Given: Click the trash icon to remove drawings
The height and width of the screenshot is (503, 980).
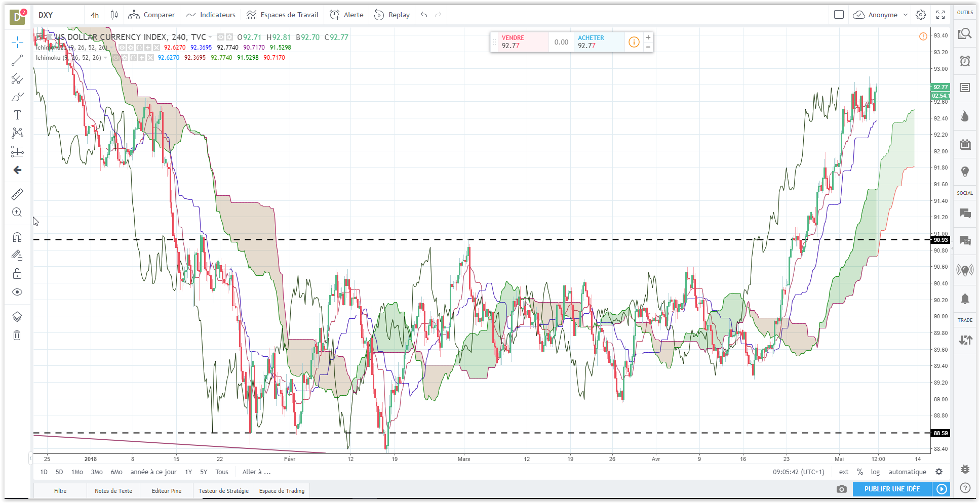Looking at the screenshot, I should pyautogui.click(x=17, y=335).
